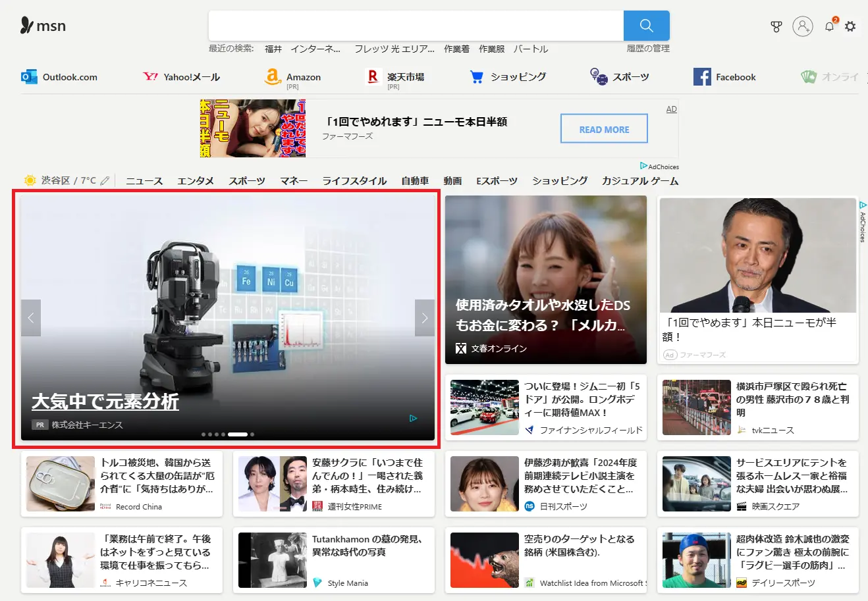Viewport: 868px width, 601px height.
Task: Click the READ MORE ad button
Action: 604,128
